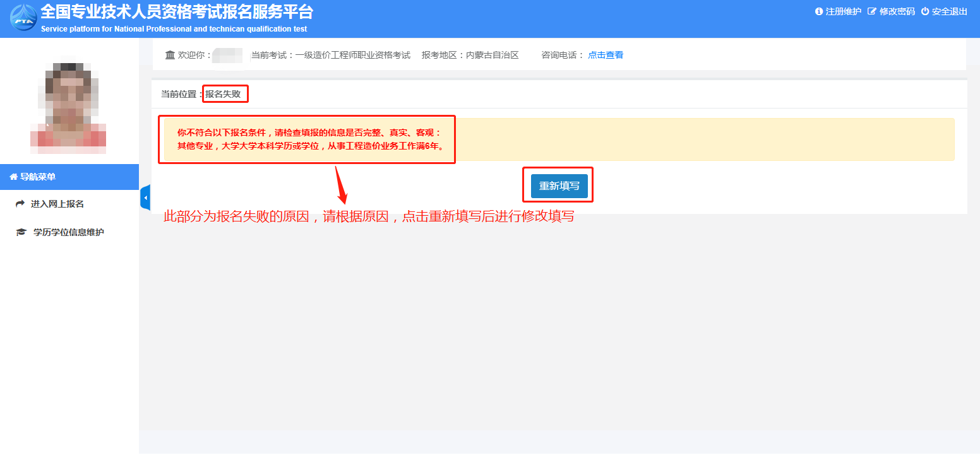Image resolution: width=980 pixels, height=460 pixels.
Task: Open the 进入网上报名 menu item
Action: coord(57,204)
